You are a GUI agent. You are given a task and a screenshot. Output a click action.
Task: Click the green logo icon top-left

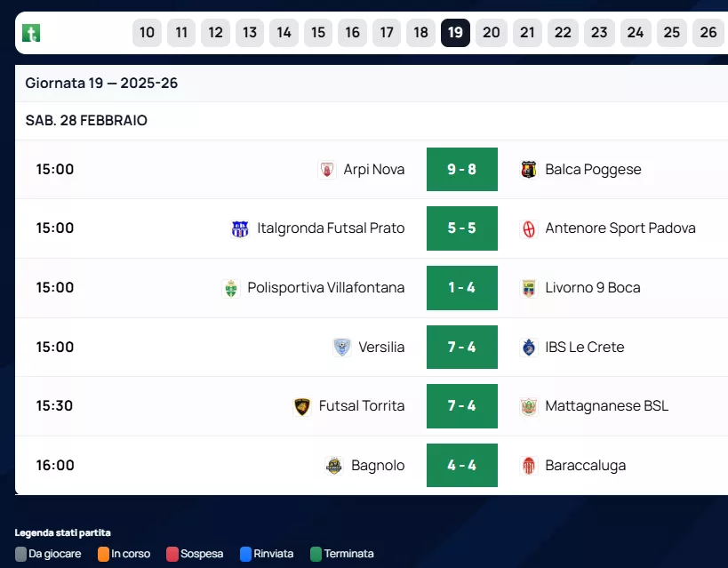[x=32, y=34]
